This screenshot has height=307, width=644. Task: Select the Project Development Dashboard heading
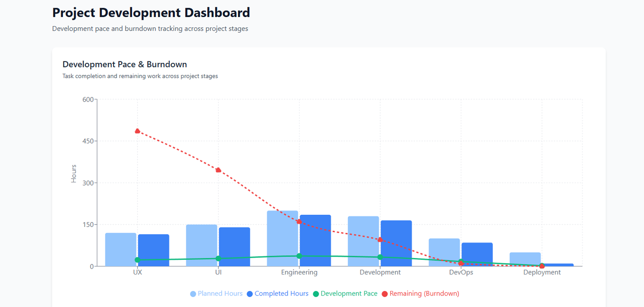tap(151, 12)
